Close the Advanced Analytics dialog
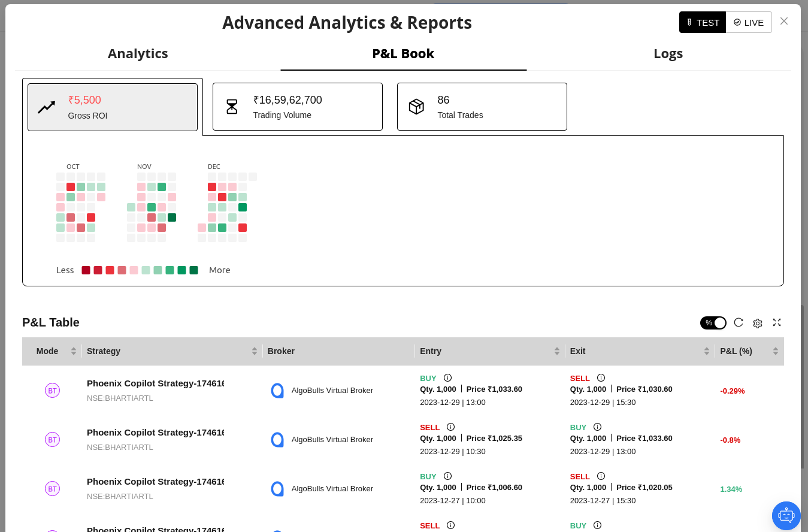This screenshot has width=808, height=532. pyautogui.click(x=784, y=22)
